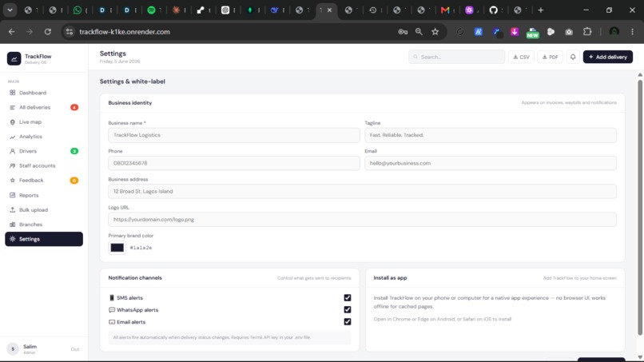This screenshot has width=644, height=362.
Task: Click the Email input field
Action: pyautogui.click(x=491, y=163)
